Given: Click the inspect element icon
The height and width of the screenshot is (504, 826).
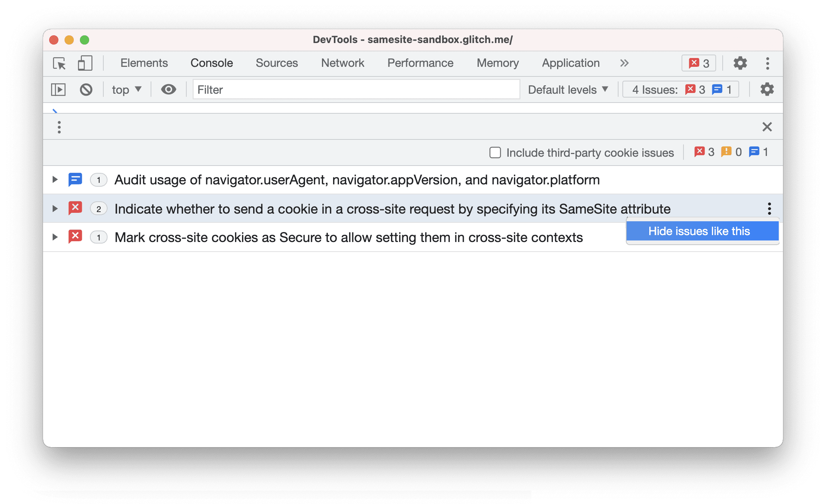Looking at the screenshot, I should tap(60, 63).
